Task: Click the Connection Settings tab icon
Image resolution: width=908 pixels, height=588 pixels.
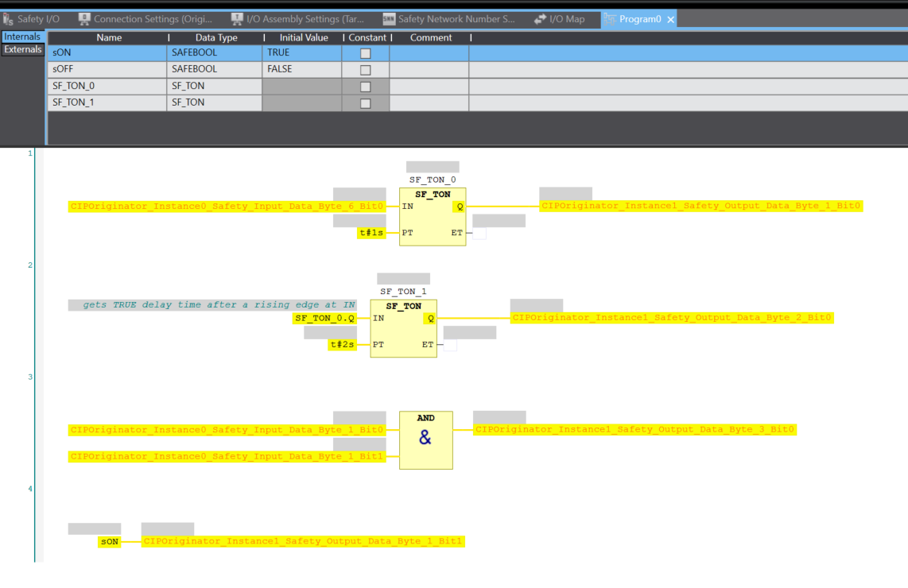Action: [x=84, y=19]
